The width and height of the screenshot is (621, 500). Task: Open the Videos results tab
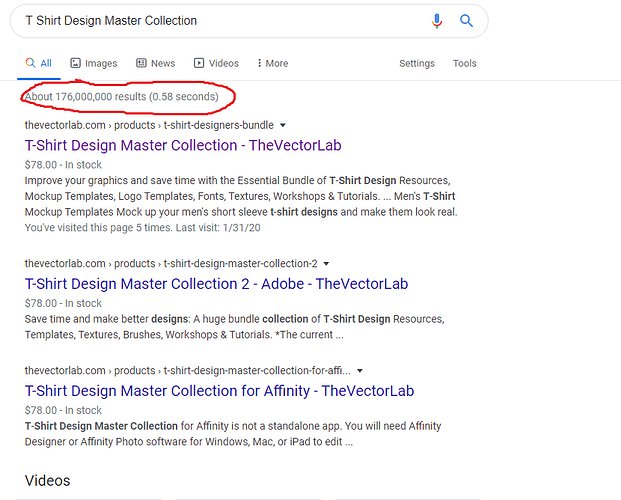tap(223, 63)
